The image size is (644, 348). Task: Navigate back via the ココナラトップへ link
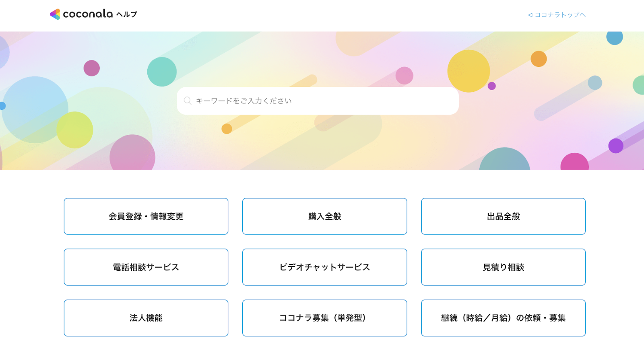(559, 14)
